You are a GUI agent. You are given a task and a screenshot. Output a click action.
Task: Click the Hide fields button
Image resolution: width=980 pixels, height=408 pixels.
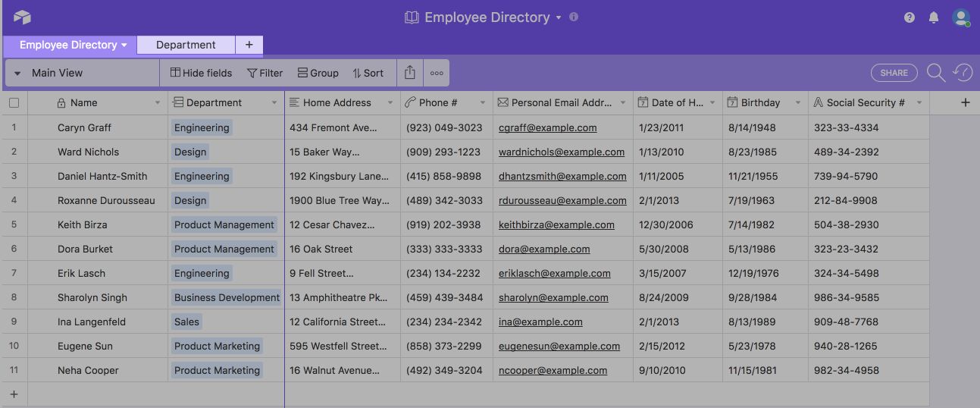(201, 73)
